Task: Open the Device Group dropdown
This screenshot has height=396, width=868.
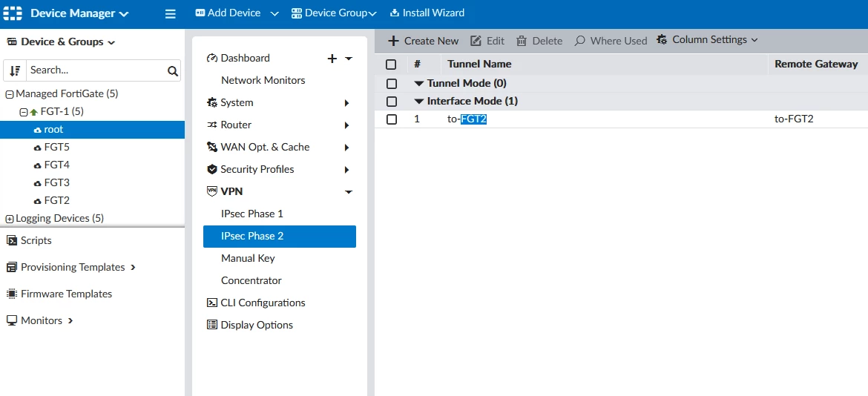Action: tap(334, 13)
